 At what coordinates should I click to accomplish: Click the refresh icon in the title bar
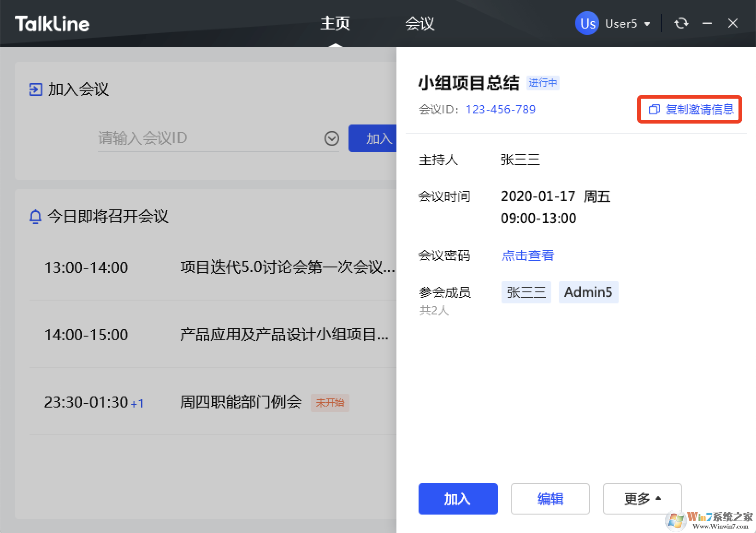click(681, 23)
